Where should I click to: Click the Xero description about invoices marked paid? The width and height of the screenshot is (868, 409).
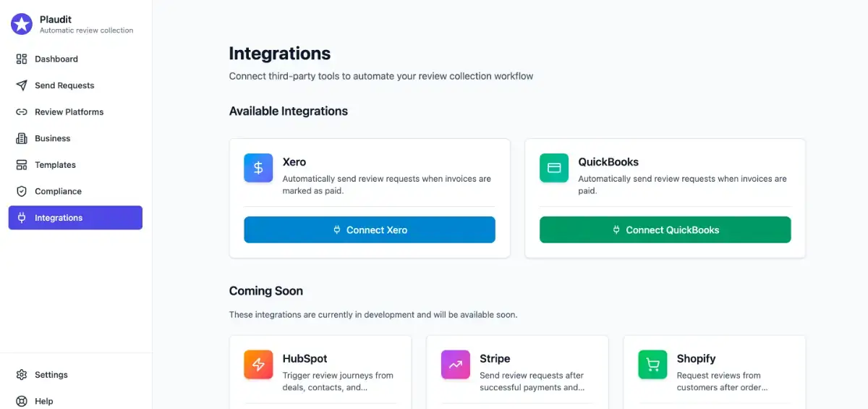point(387,185)
